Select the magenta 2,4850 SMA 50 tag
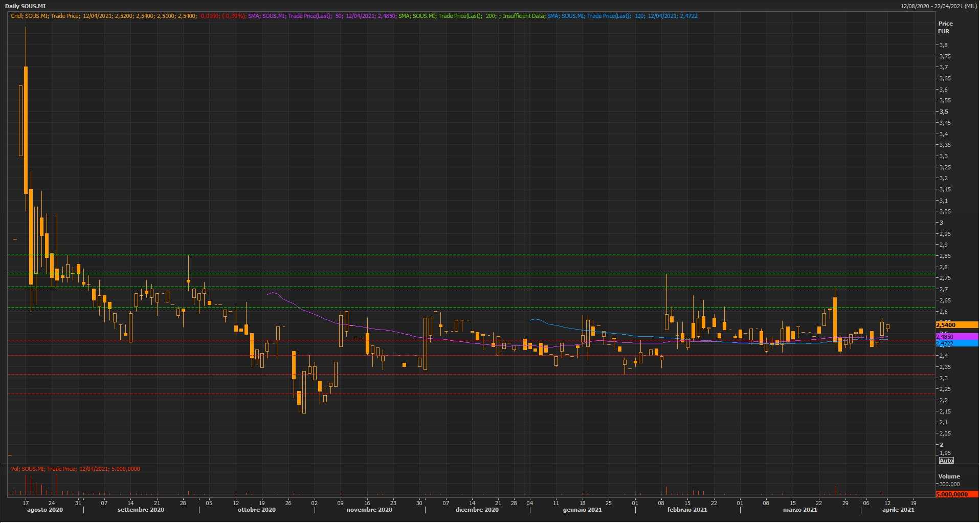 click(x=956, y=337)
